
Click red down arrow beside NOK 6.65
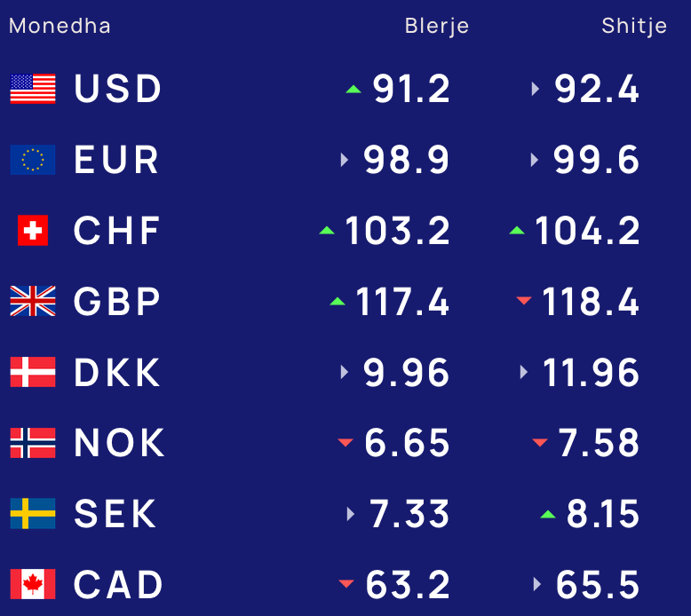345,443
